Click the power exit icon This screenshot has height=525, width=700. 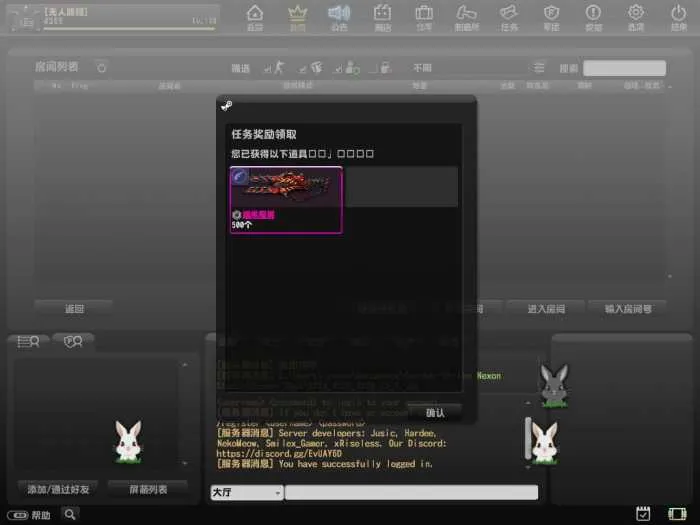[x=679, y=17]
